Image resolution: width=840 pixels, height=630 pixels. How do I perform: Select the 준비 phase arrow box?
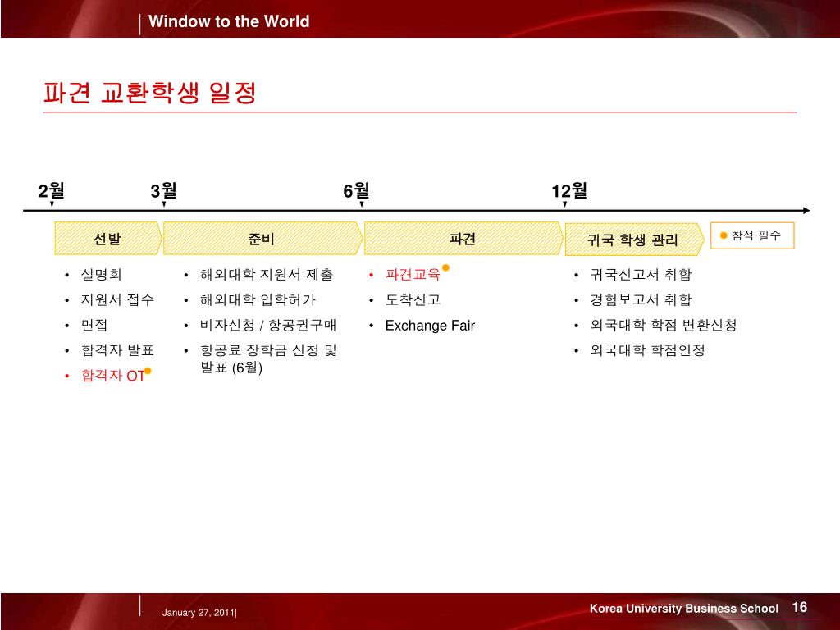(x=262, y=239)
